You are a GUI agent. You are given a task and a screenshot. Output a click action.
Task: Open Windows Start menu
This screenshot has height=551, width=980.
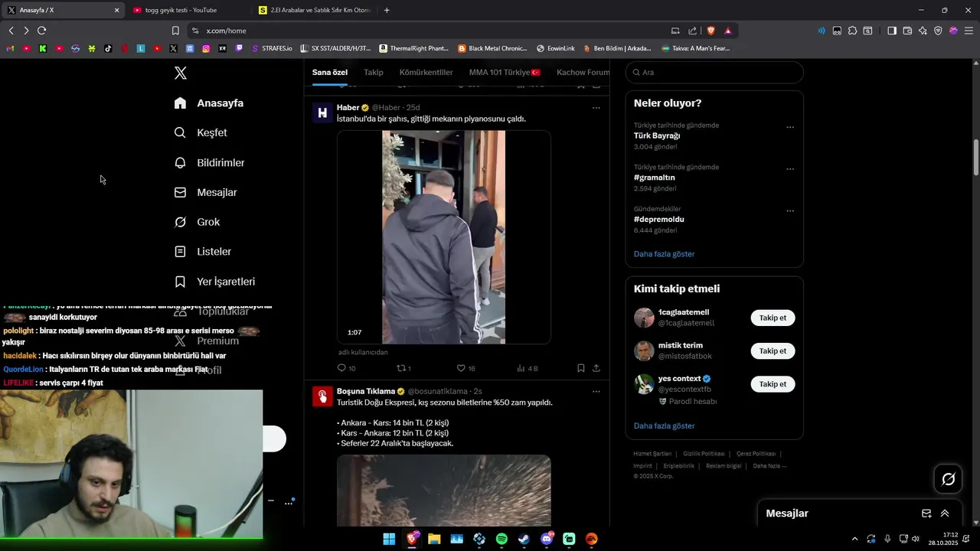click(x=389, y=539)
